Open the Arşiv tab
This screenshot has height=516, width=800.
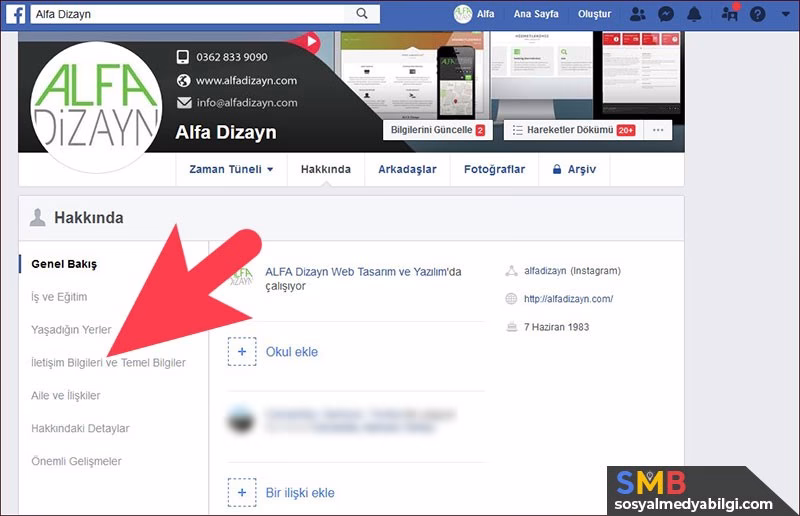click(x=574, y=169)
